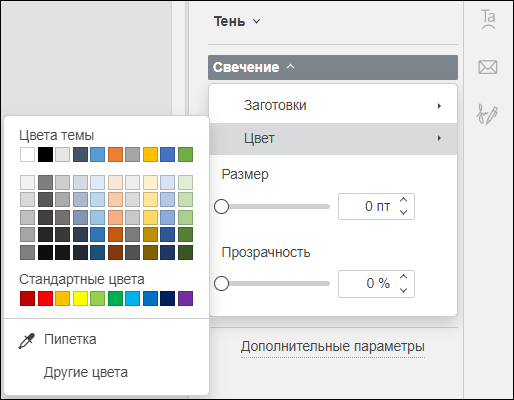
Task: Select bright red standard color
Action: coord(45,298)
